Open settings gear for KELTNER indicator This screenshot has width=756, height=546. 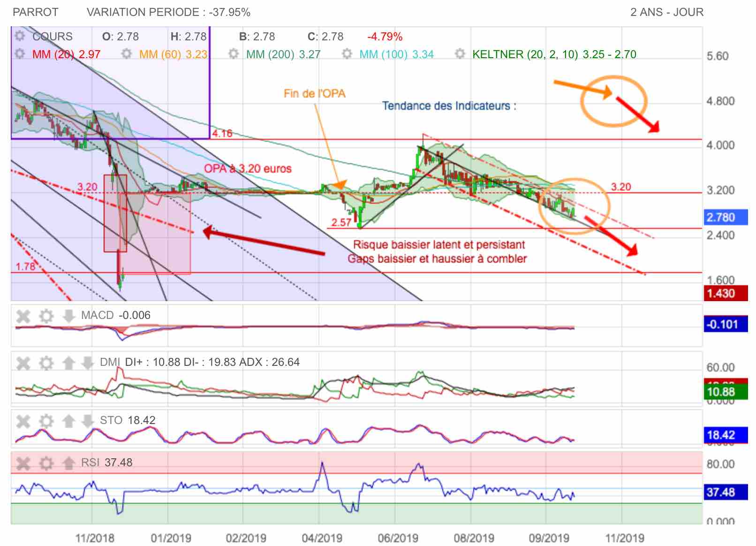tap(460, 54)
